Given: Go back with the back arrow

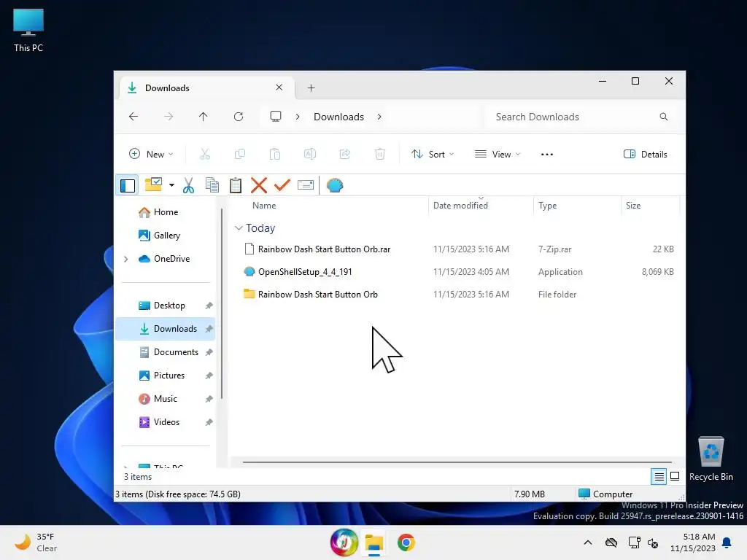Looking at the screenshot, I should pos(133,117).
